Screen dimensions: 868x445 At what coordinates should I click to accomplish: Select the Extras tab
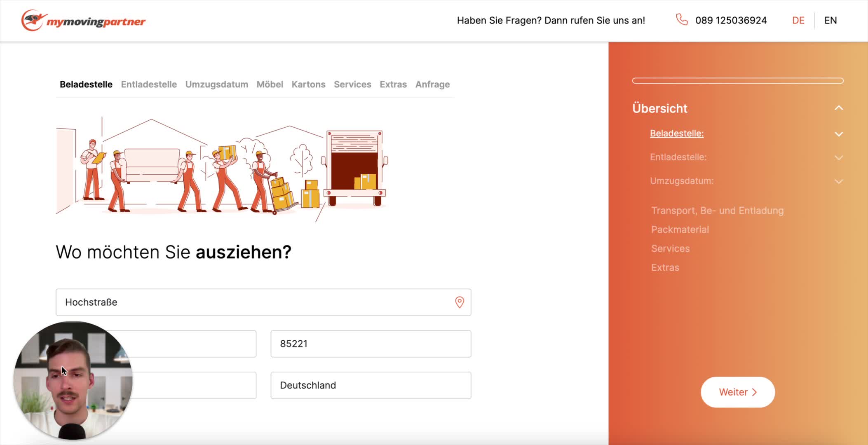coord(393,84)
